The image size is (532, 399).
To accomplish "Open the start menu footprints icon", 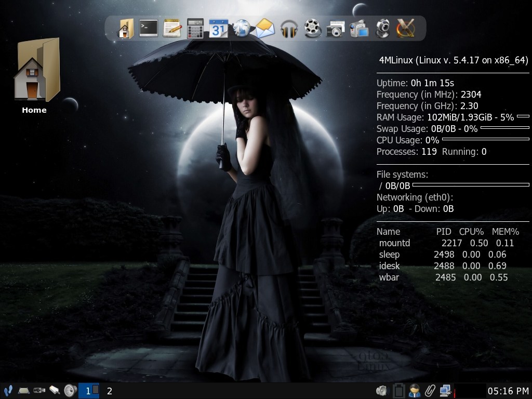I will (8, 391).
